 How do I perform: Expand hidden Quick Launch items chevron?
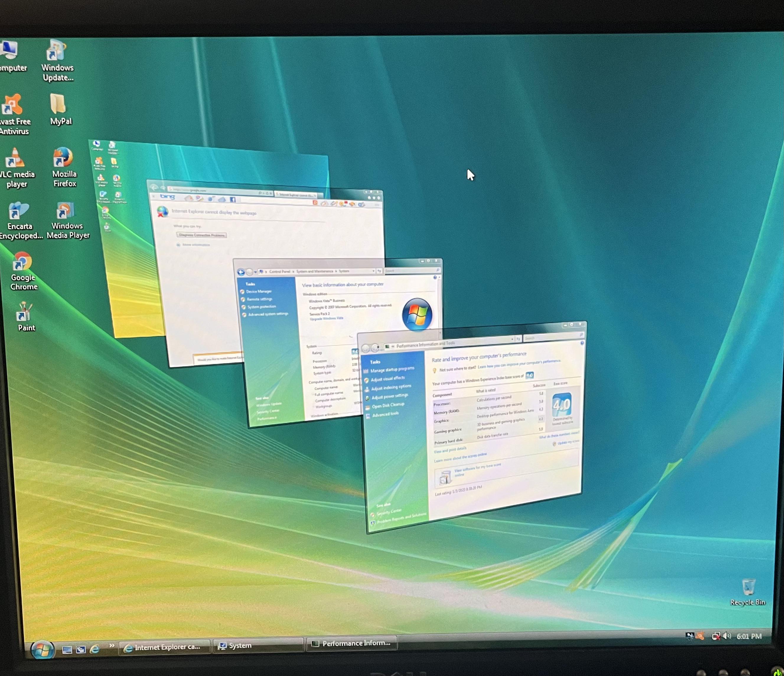(x=112, y=646)
